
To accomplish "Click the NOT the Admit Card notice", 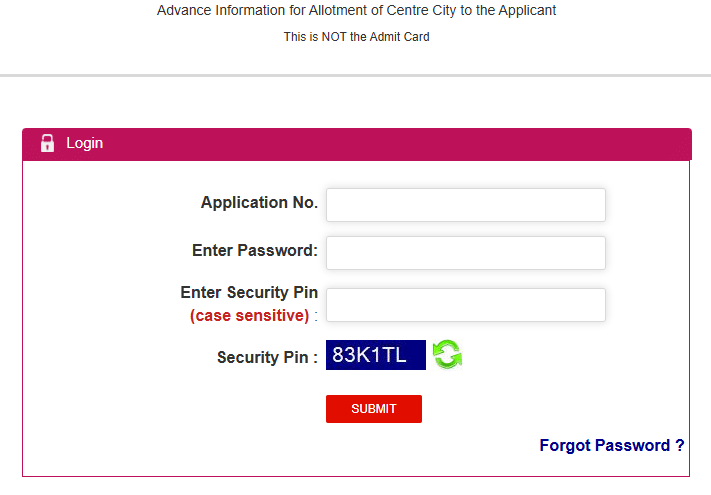I will point(356,37).
